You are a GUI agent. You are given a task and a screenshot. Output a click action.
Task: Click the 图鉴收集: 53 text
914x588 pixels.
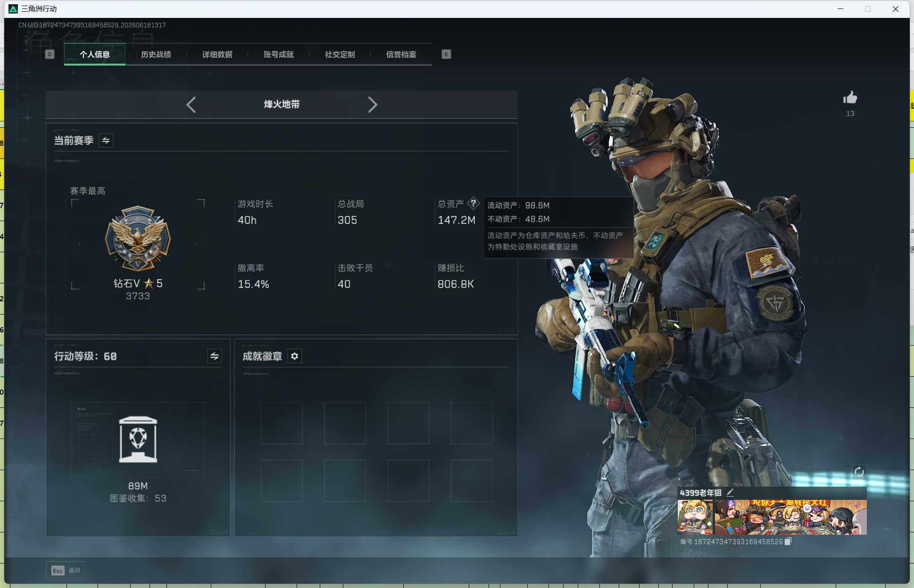138,498
